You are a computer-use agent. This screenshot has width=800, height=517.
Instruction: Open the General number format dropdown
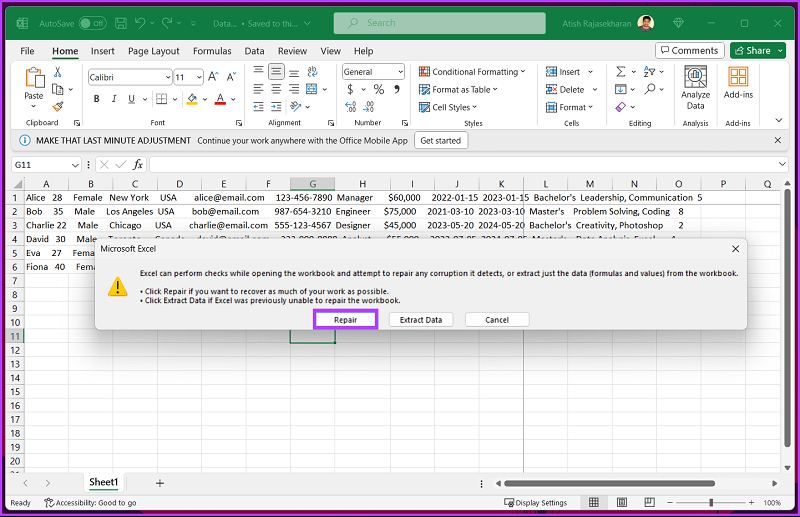400,72
